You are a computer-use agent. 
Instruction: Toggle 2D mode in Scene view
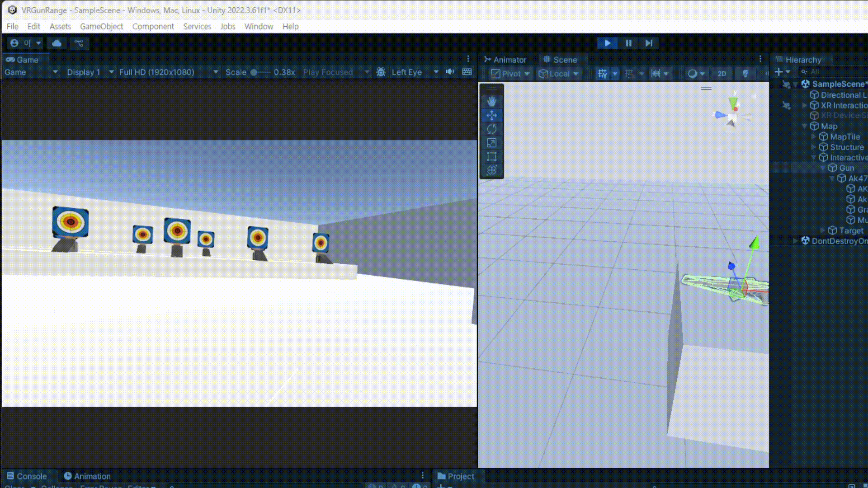pyautogui.click(x=722, y=74)
